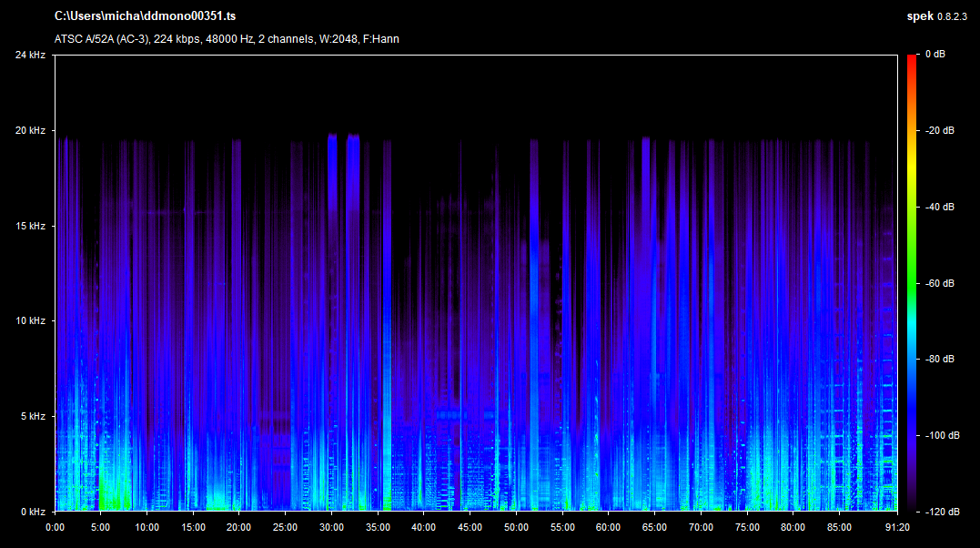Click the -60 dB scale label

pyautogui.click(x=940, y=283)
